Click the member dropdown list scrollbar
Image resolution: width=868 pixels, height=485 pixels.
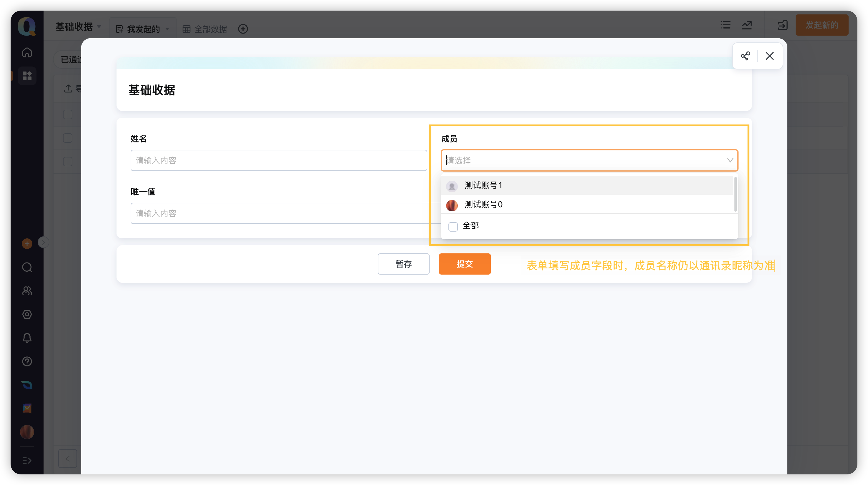coord(735,195)
